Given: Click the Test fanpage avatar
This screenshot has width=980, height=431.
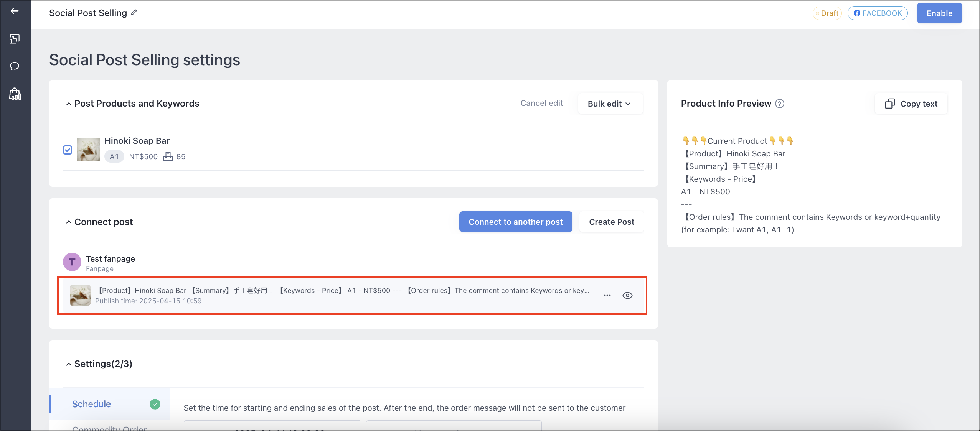Looking at the screenshot, I should (x=72, y=262).
